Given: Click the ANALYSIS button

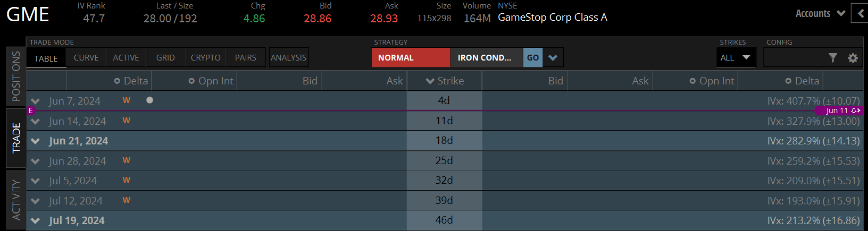Looking at the screenshot, I should [x=289, y=57].
